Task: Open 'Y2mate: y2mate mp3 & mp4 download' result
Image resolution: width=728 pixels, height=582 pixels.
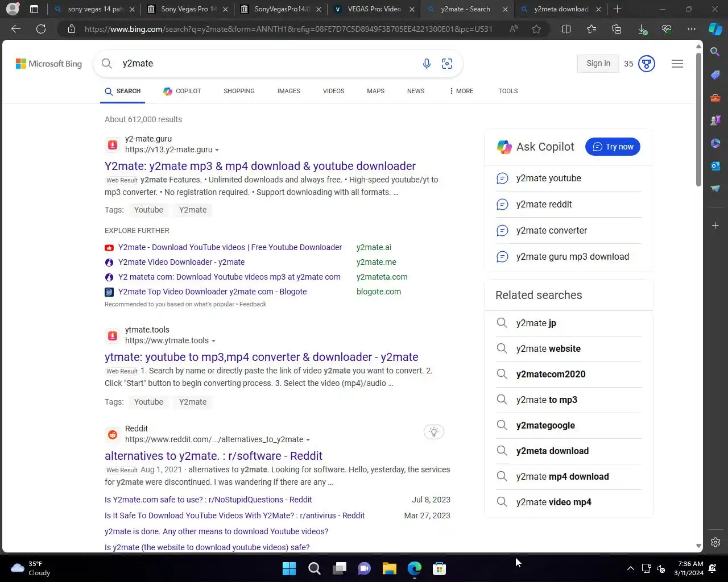Action: pyautogui.click(x=260, y=166)
